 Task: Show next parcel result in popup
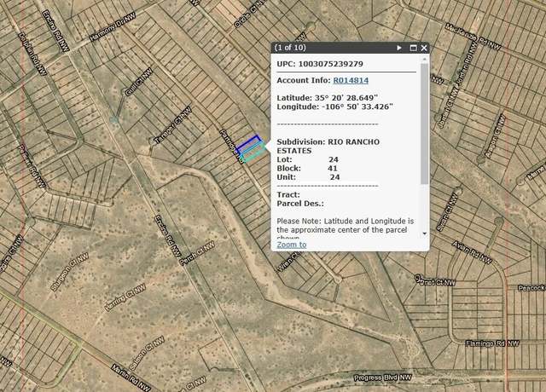(x=399, y=48)
